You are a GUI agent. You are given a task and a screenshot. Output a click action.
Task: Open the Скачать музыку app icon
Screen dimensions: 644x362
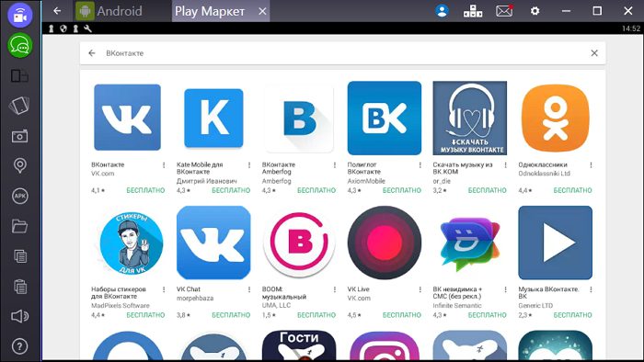click(470, 119)
